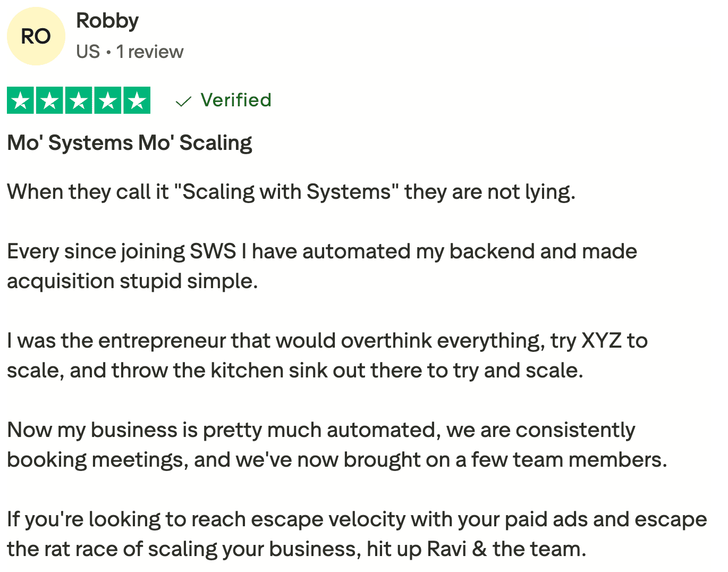Select the second green rating star
The image size is (728, 572).
[49, 100]
